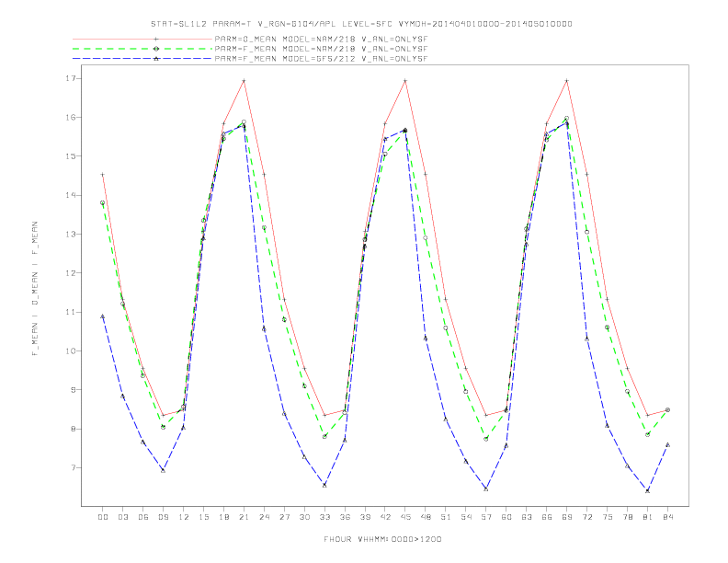Click the y-axis tick label 7

click(74, 467)
